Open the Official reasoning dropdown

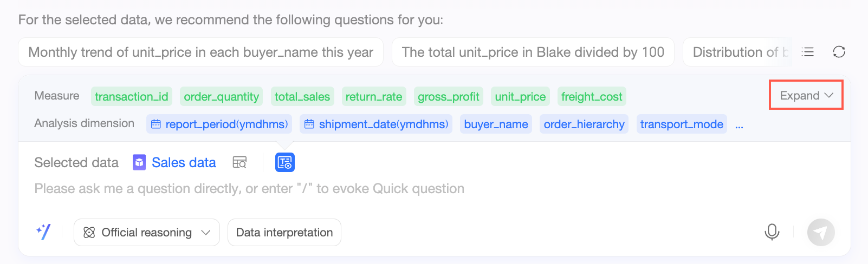pyautogui.click(x=147, y=233)
